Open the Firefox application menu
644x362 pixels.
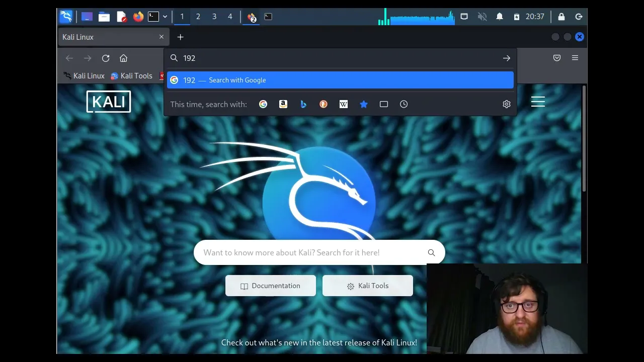[x=575, y=58]
